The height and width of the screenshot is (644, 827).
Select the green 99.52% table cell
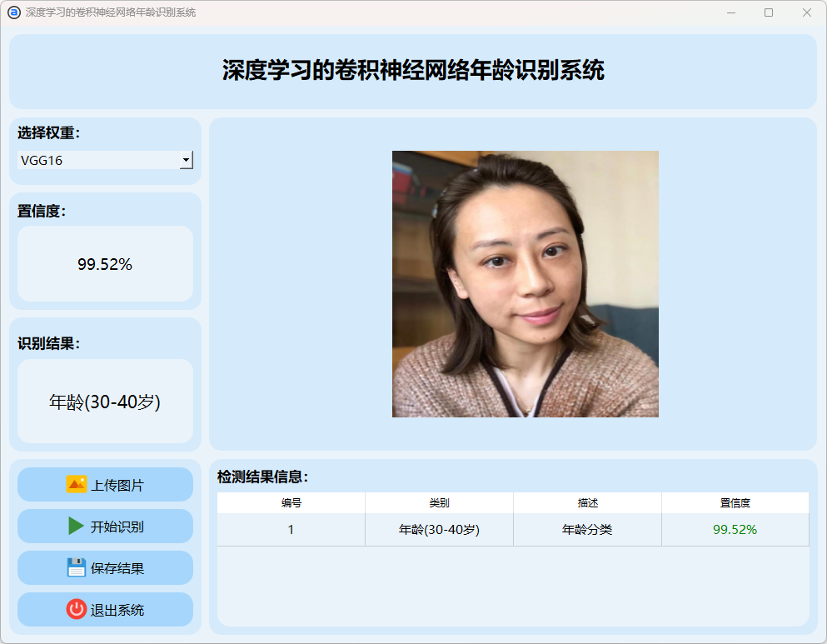click(x=735, y=530)
